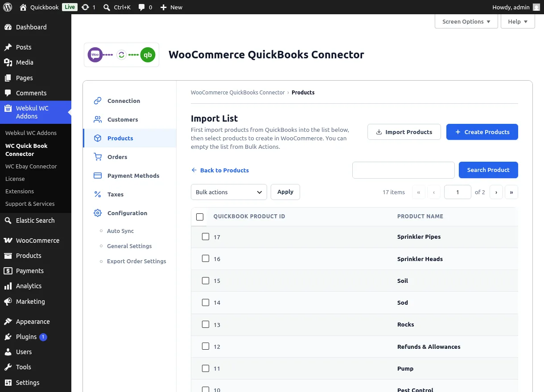Check the Sprinkler Pipes row checkbox
Image resolution: width=544 pixels, height=392 pixels.
click(x=206, y=237)
